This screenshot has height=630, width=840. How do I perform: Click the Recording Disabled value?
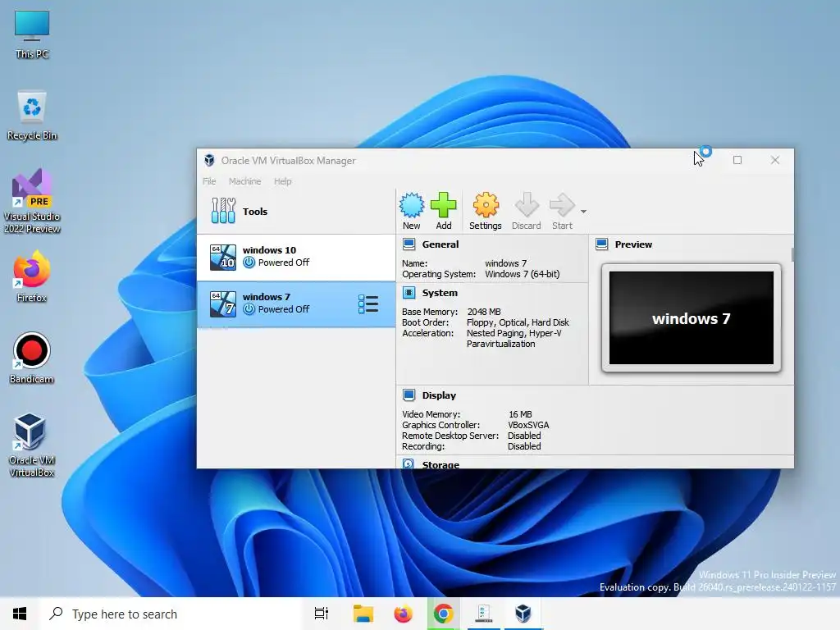(x=524, y=447)
